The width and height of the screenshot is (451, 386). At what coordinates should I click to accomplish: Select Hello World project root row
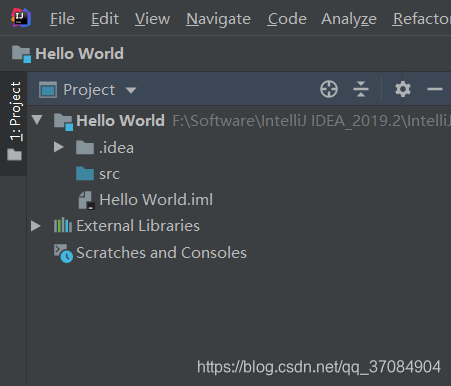pyautogui.click(x=239, y=120)
